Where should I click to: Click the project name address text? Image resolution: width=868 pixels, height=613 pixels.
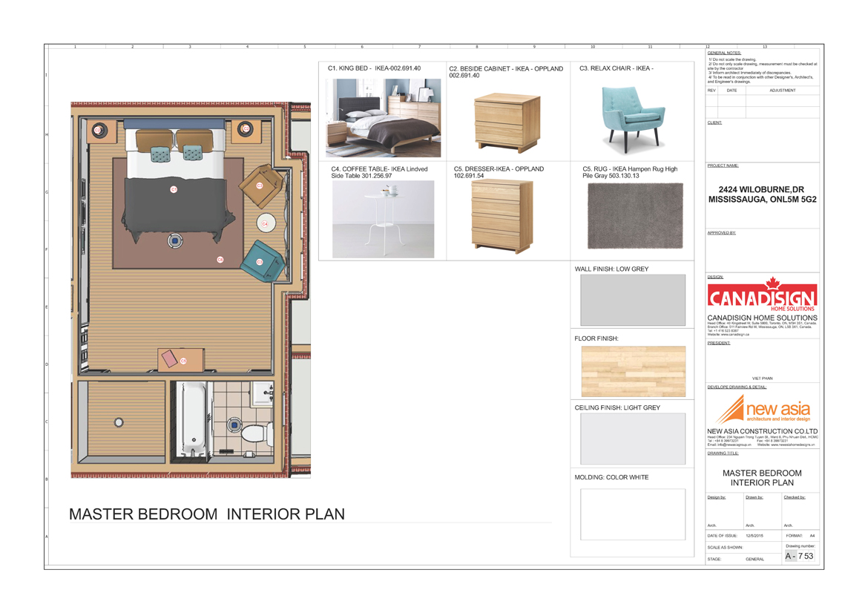tap(762, 195)
